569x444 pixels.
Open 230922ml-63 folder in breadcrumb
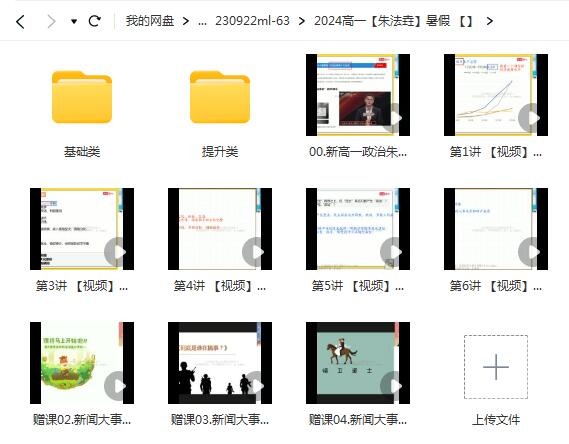coord(252,21)
